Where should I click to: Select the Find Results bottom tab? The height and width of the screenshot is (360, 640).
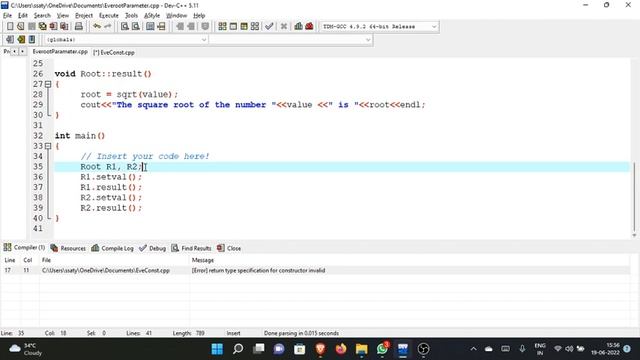coord(191,248)
